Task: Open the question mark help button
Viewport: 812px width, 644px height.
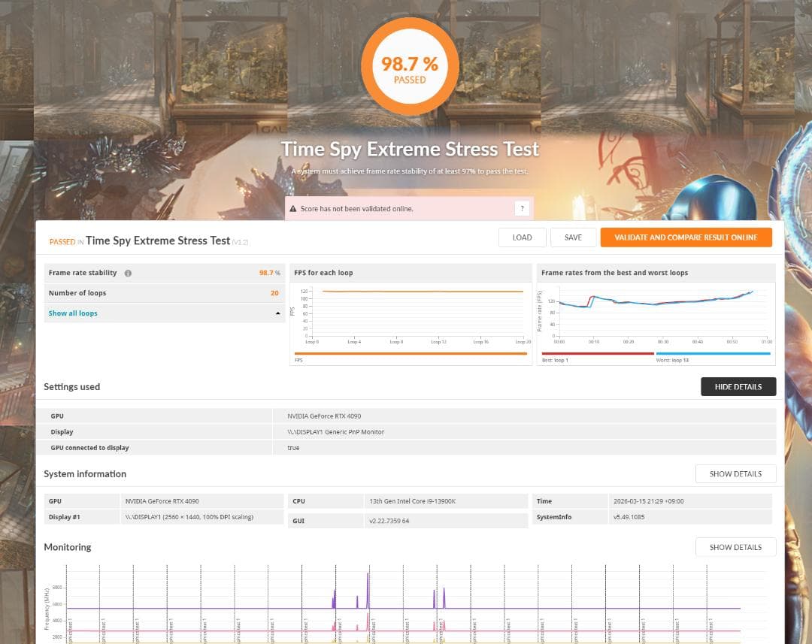Action: [x=522, y=209]
